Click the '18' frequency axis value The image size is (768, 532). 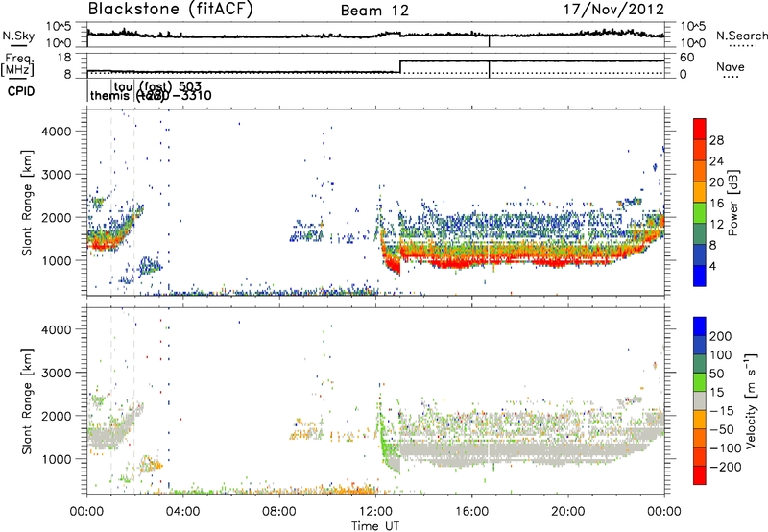point(63,58)
